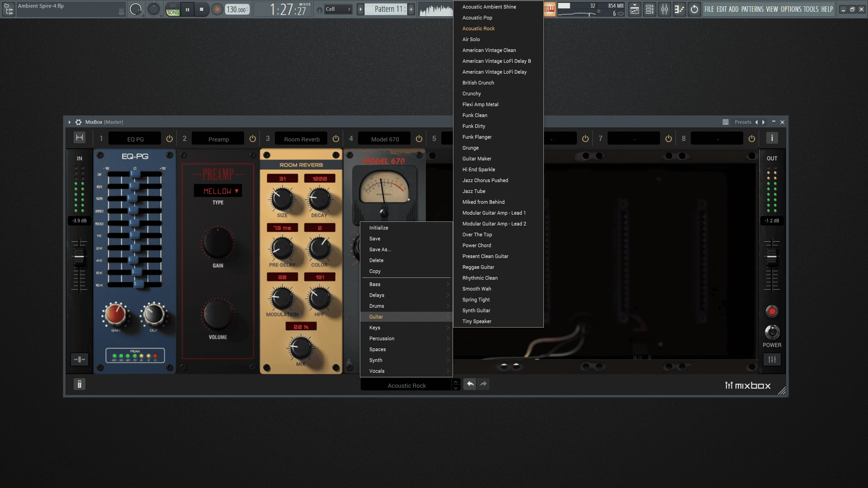Click the redo arrow button

pos(483,384)
